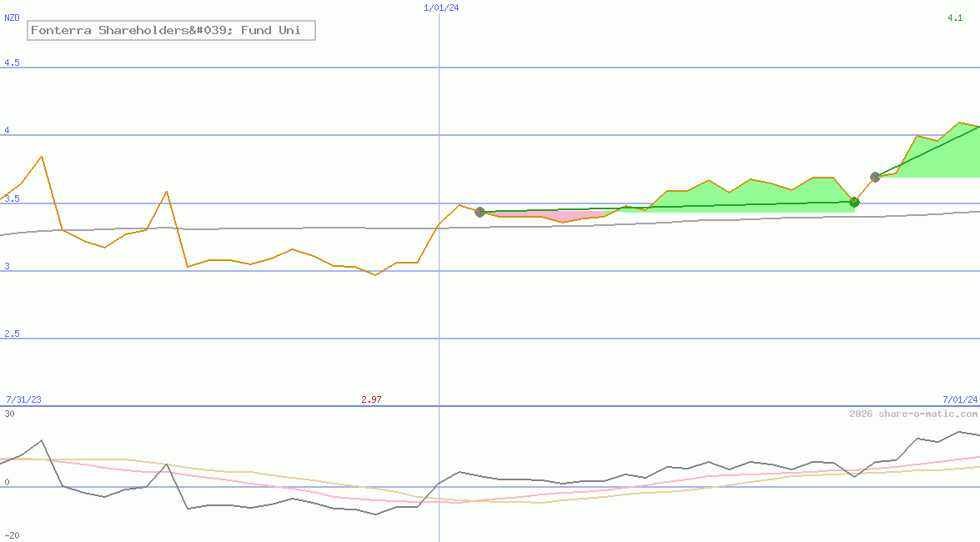Click the 0 level label on the oscillator

(7, 482)
